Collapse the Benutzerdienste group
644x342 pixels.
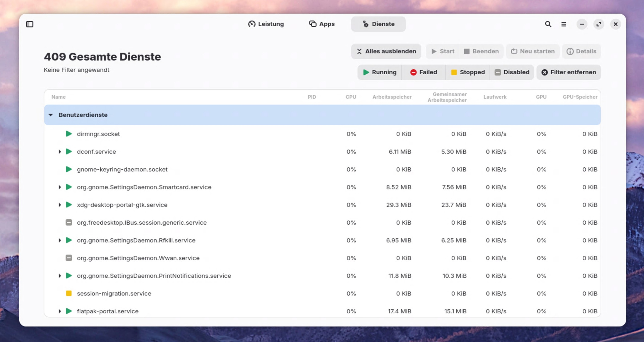51,115
